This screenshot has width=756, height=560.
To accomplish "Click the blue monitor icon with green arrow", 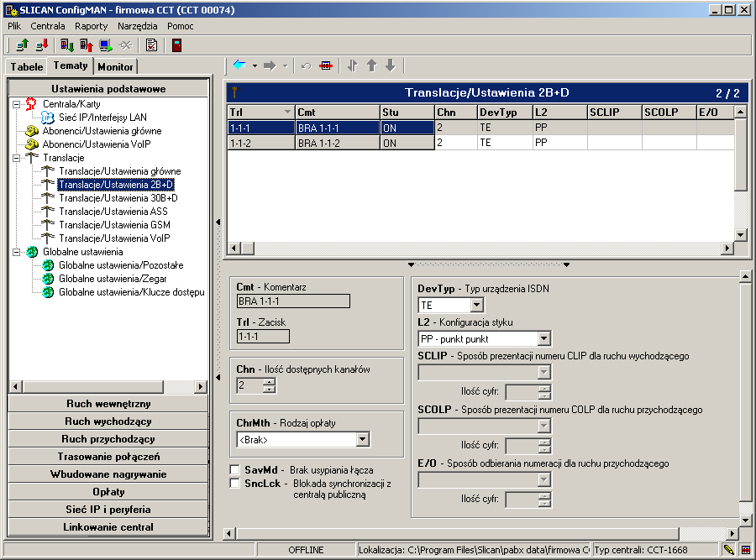I will point(106,45).
